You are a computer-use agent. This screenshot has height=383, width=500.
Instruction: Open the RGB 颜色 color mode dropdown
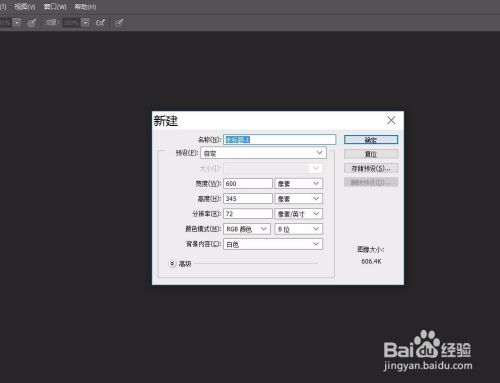(247, 229)
